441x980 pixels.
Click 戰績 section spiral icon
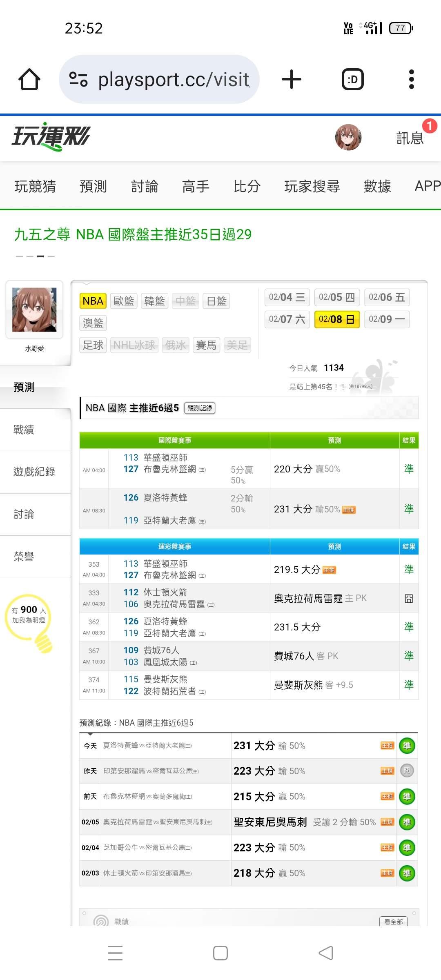(101, 921)
